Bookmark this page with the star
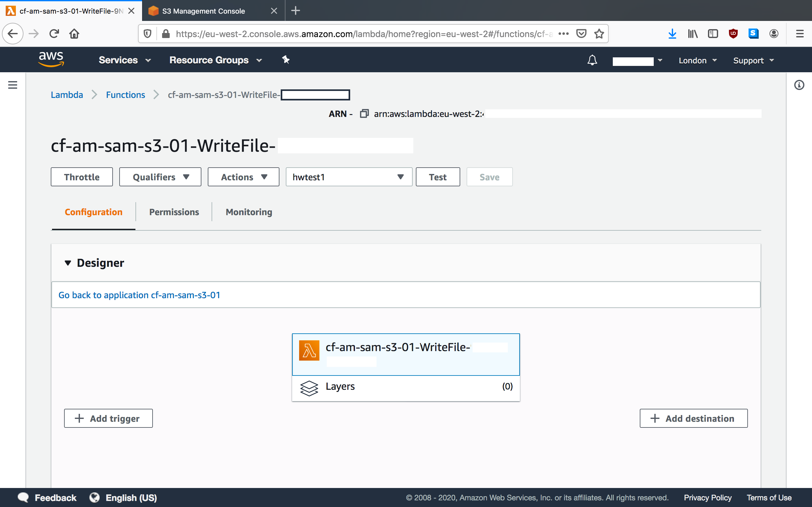 (x=599, y=34)
